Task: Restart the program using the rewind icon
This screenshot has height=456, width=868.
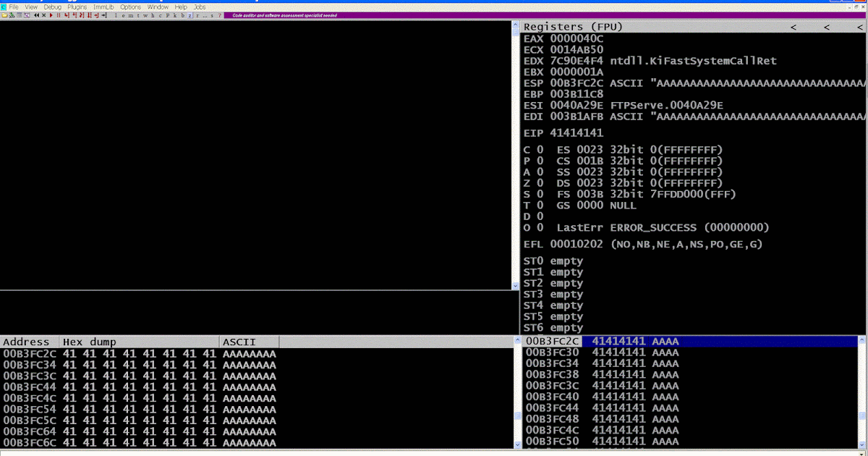Action: (x=36, y=15)
